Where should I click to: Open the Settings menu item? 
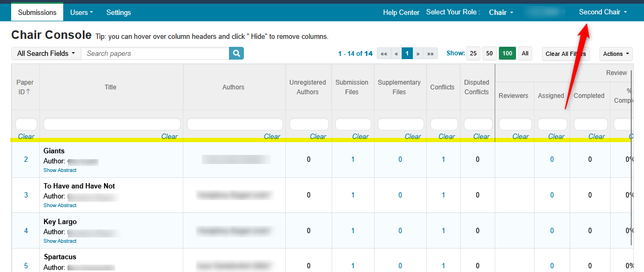(118, 12)
